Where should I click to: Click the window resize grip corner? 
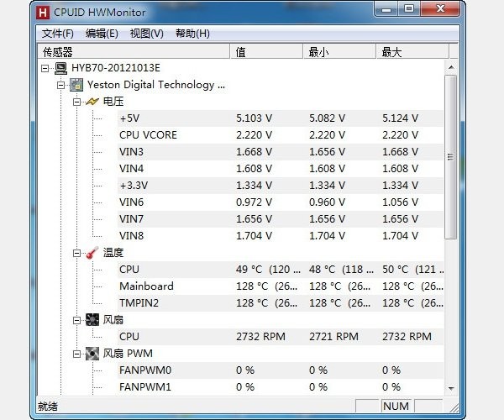tap(454, 407)
